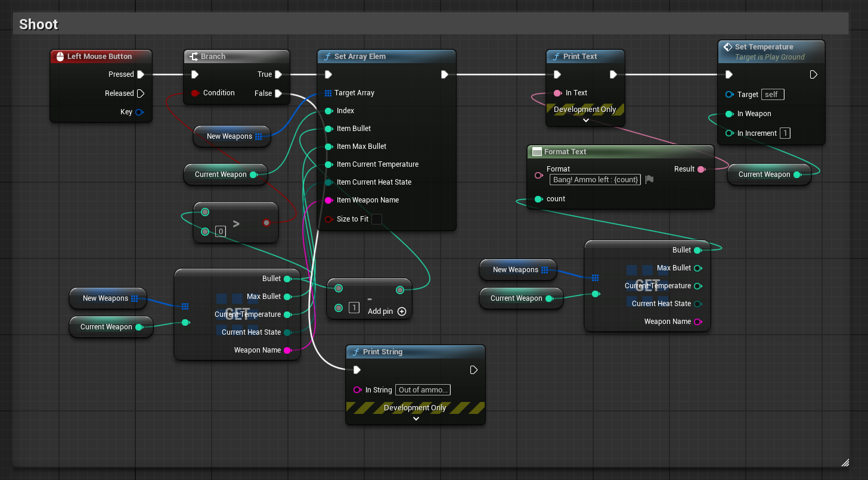Expand the Print String node's advanced options
This screenshot has width=868, height=480.
click(416, 419)
